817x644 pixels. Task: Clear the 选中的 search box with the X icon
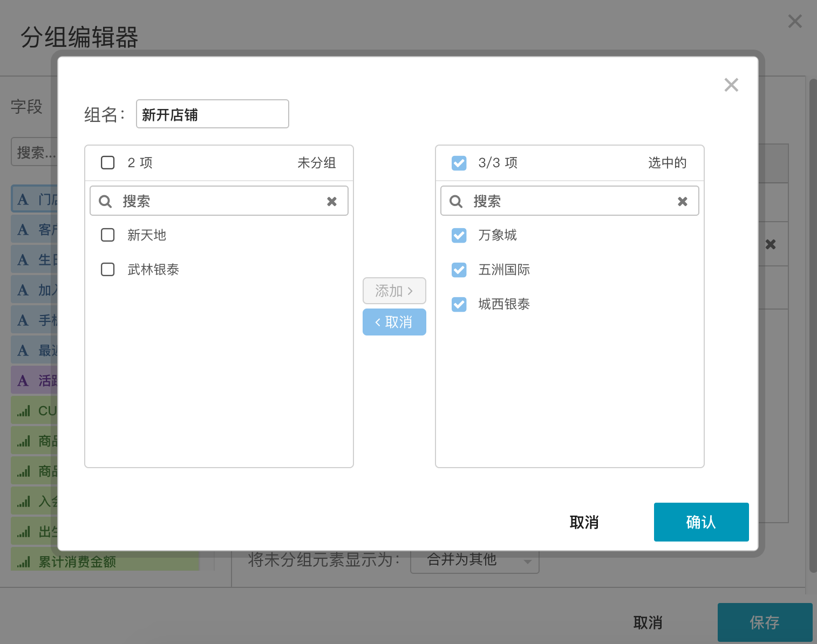(x=683, y=201)
